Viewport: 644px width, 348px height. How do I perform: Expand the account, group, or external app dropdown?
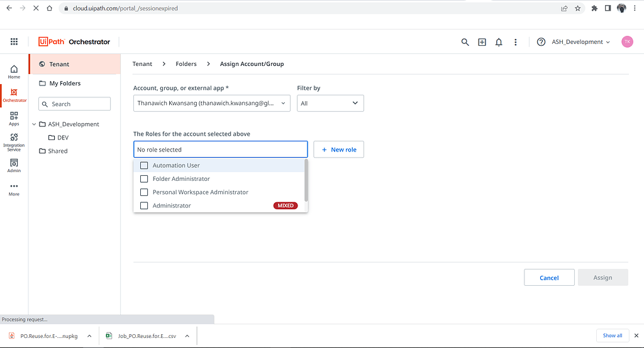point(212,103)
